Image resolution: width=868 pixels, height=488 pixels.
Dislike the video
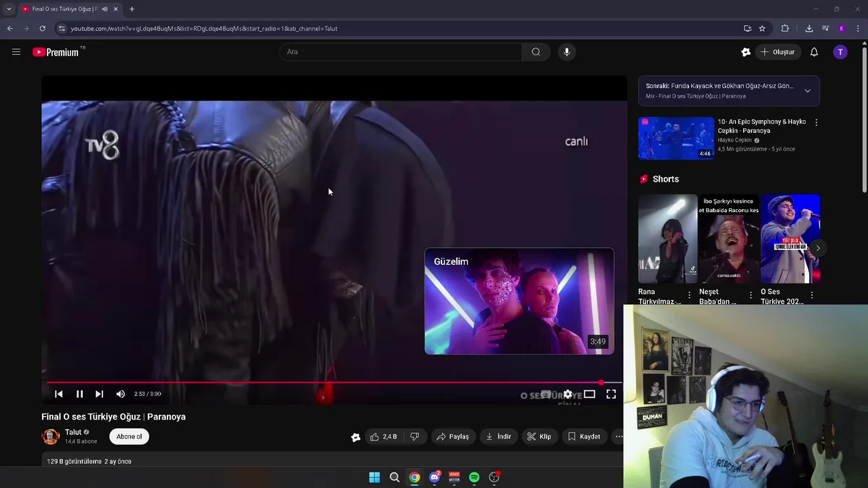point(414,436)
